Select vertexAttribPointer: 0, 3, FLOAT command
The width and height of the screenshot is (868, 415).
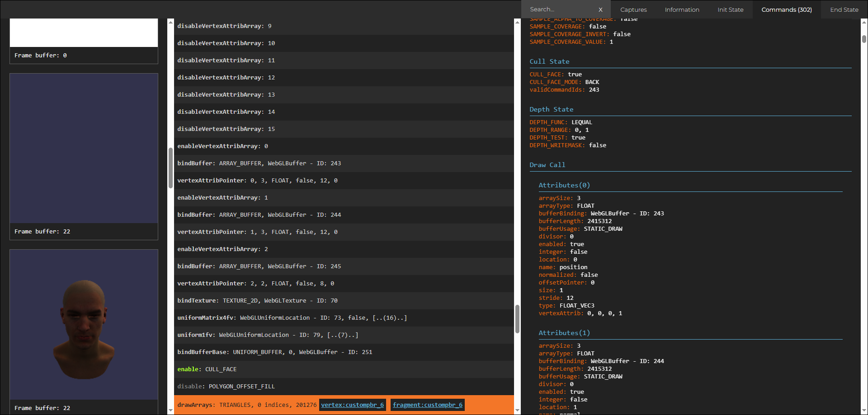[x=344, y=181]
